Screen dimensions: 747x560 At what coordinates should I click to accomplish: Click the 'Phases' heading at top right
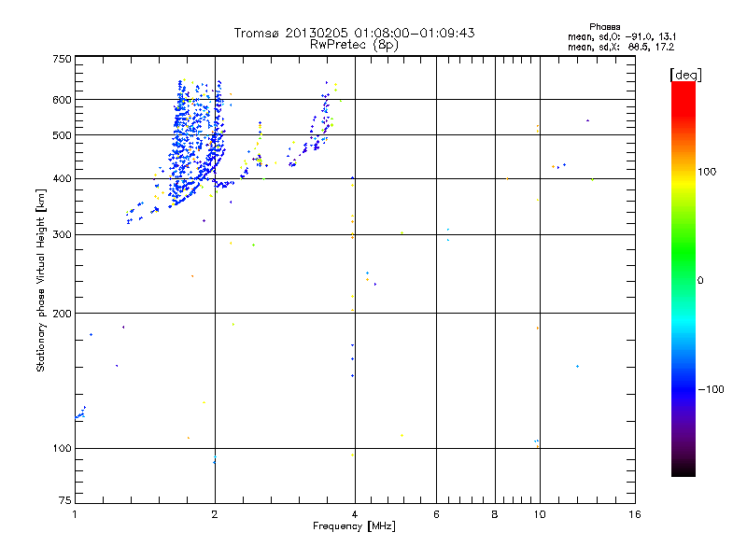click(x=604, y=27)
